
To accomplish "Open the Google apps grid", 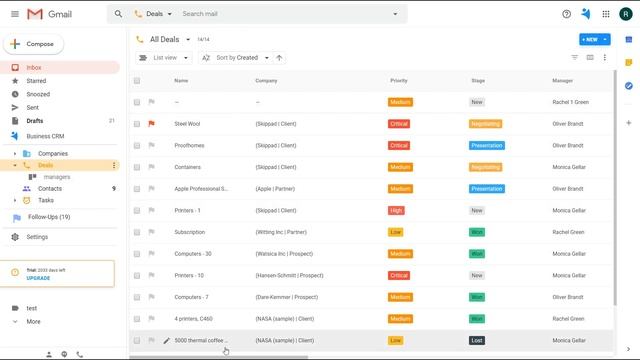I will coord(606,14).
